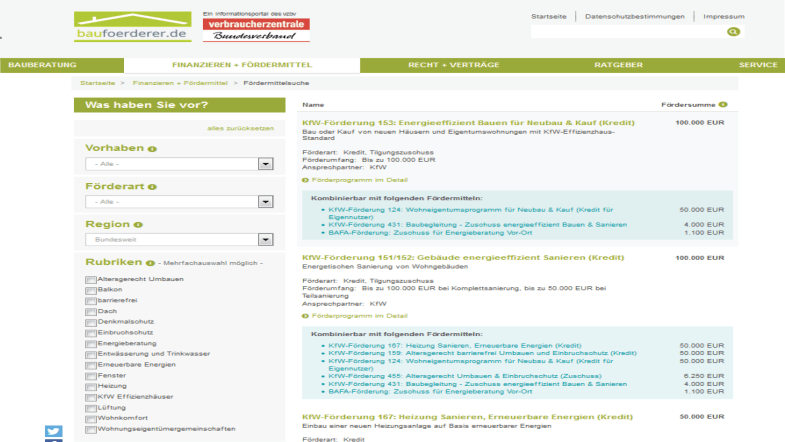
Task: Open the Förderart dropdown
Action: [179, 202]
